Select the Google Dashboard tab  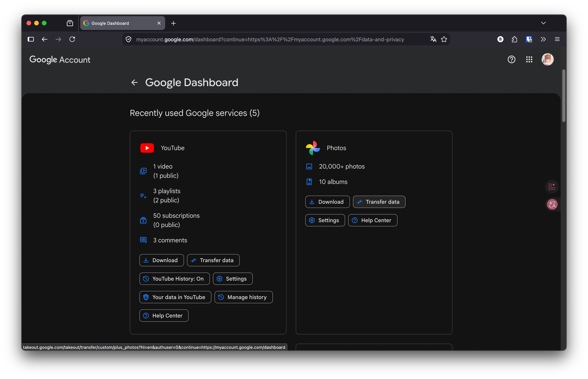coord(123,23)
